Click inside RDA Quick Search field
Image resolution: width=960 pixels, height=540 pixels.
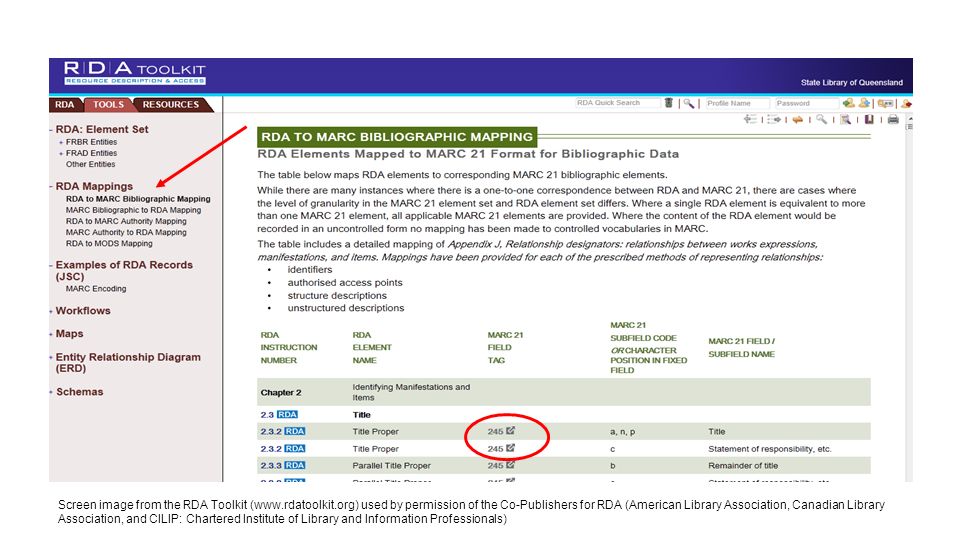(x=618, y=103)
